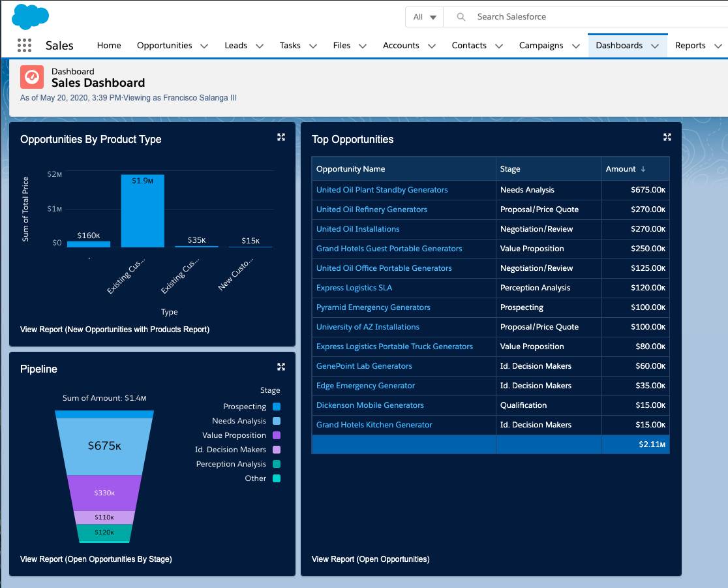Switch to the Leads tab
This screenshot has height=588, width=728.
tap(236, 46)
